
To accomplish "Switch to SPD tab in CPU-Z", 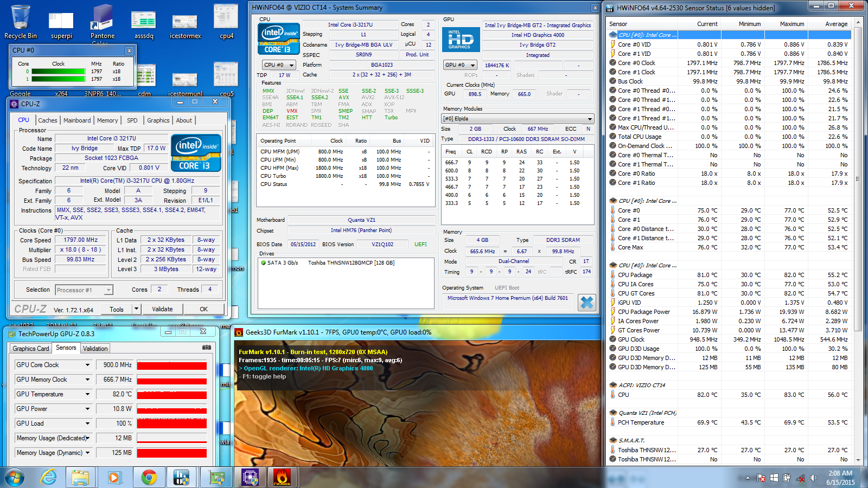I will (x=132, y=120).
